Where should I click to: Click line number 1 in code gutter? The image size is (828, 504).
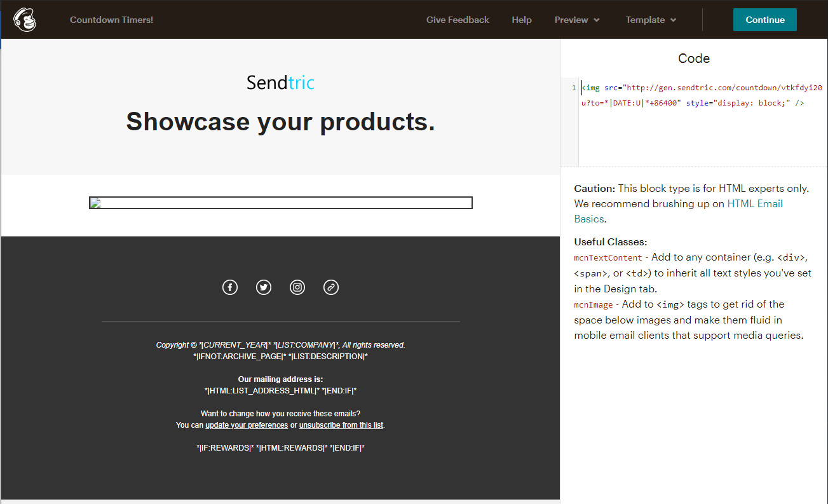(x=573, y=88)
